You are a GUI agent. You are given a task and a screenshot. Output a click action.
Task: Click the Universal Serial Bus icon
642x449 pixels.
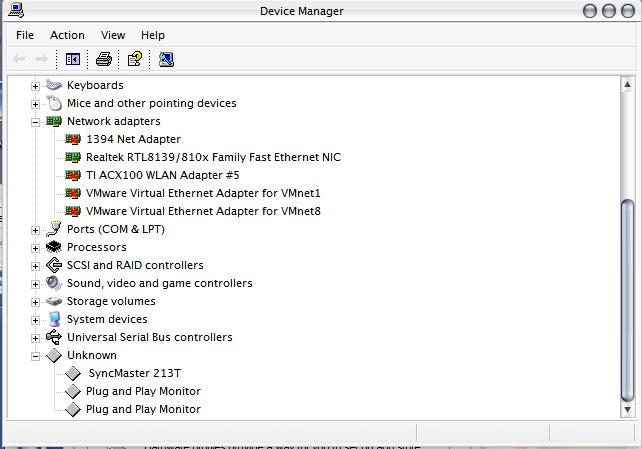(x=54, y=337)
